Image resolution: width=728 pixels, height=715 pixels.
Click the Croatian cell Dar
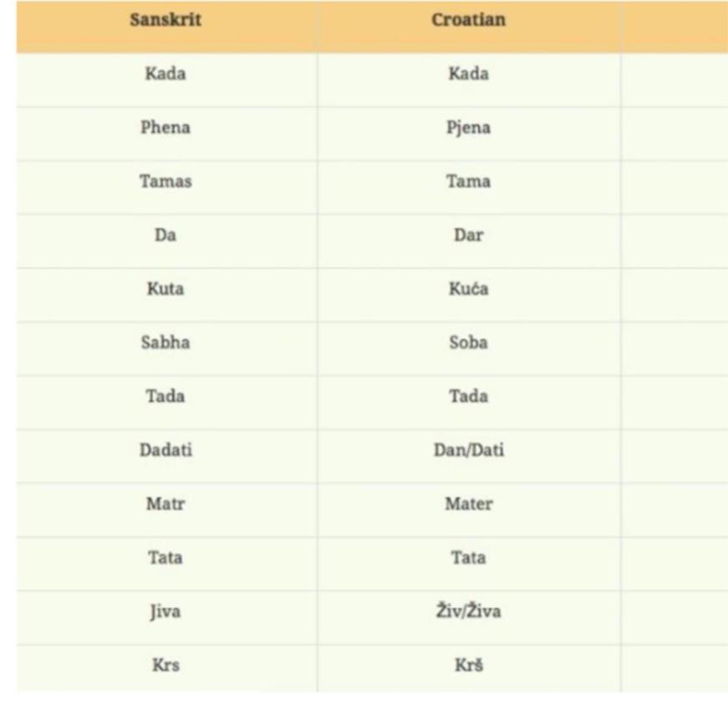(x=468, y=235)
